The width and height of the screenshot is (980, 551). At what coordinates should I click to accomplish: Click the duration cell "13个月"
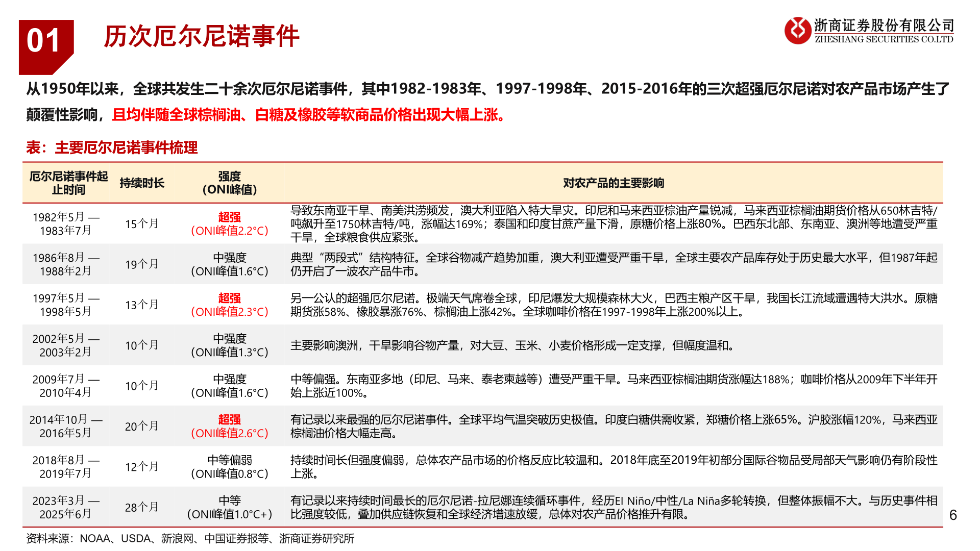click(142, 305)
